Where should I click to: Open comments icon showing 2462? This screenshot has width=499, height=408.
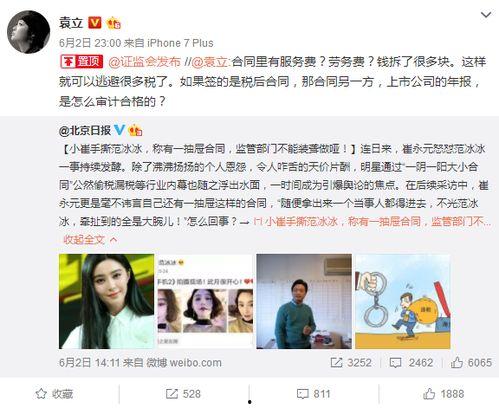coord(395,363)
